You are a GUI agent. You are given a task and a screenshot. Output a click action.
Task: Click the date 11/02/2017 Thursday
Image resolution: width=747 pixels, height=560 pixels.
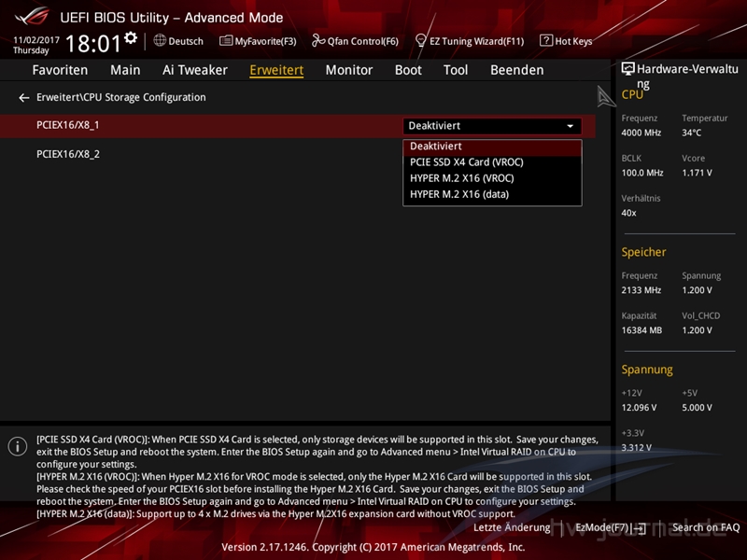[x=35, y=45]
